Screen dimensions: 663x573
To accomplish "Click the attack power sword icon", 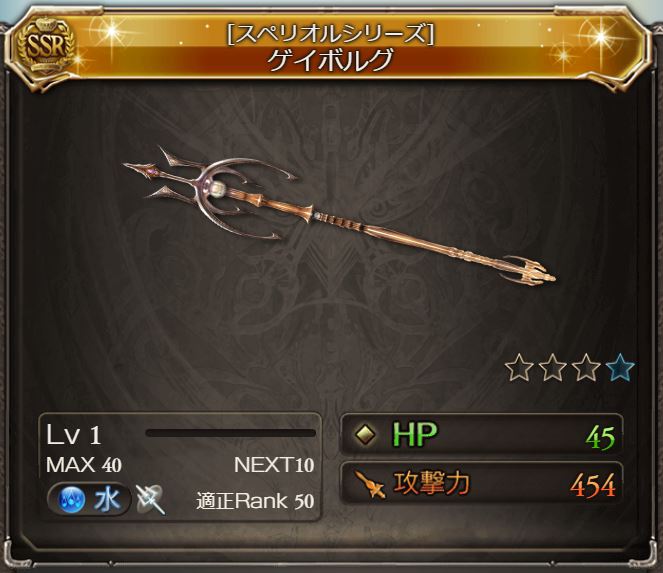I will click(370, 484).
